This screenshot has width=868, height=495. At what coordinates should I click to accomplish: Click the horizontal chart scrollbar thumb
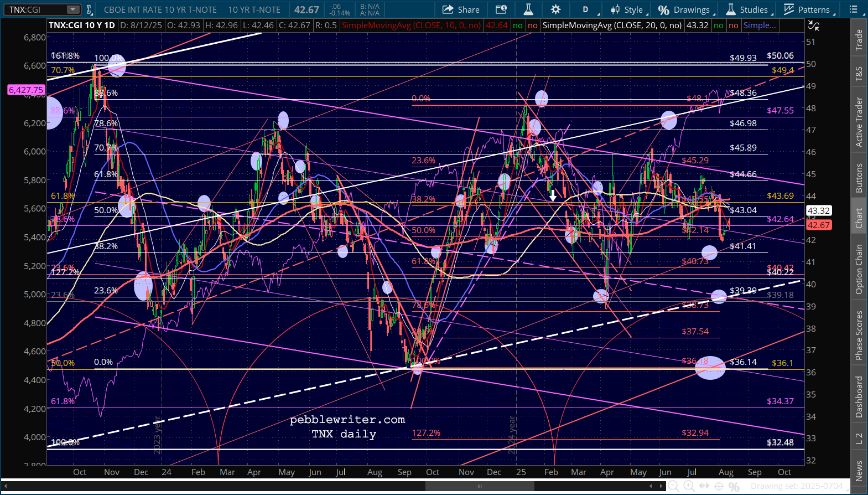(480, 486)
